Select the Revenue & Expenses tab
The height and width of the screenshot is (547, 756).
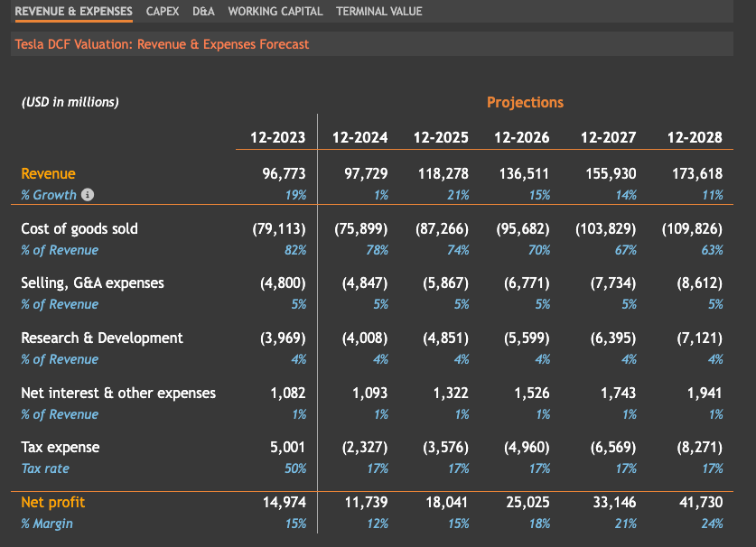(74, 12)
